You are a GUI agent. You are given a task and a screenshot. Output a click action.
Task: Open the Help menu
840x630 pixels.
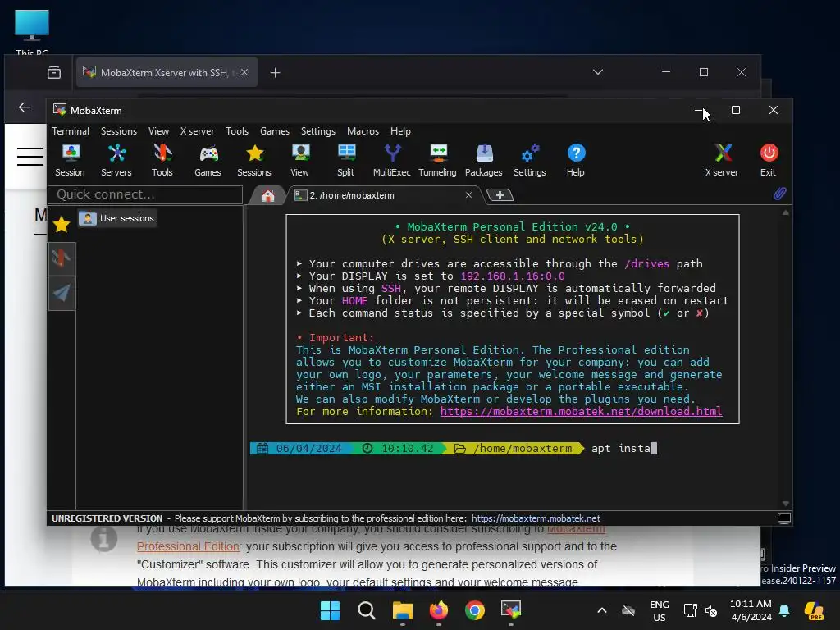click(400, 131)
